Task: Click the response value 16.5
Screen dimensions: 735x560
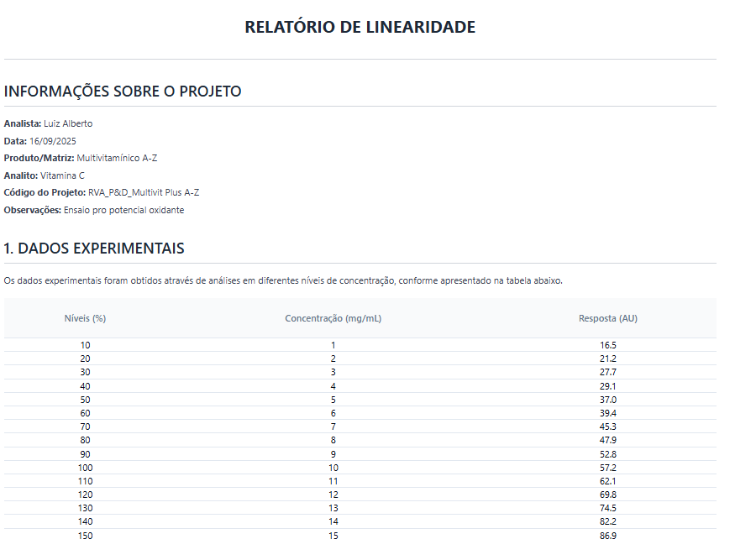Action: (607, 345)
